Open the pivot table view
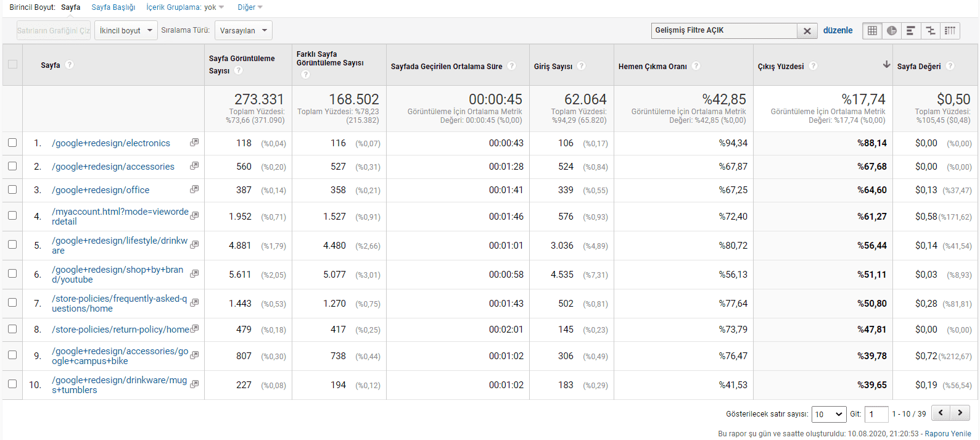The width and height of the screenshot is (980, 440). 950,31
